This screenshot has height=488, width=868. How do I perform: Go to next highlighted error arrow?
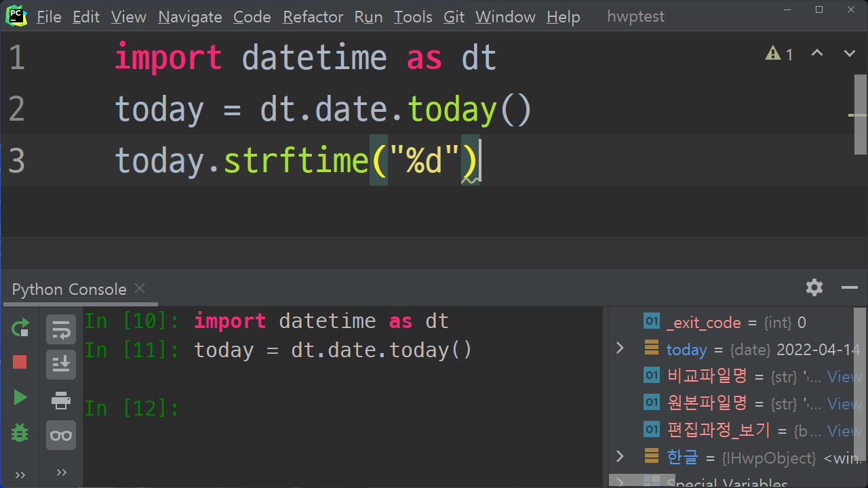(x=849, y=54)
